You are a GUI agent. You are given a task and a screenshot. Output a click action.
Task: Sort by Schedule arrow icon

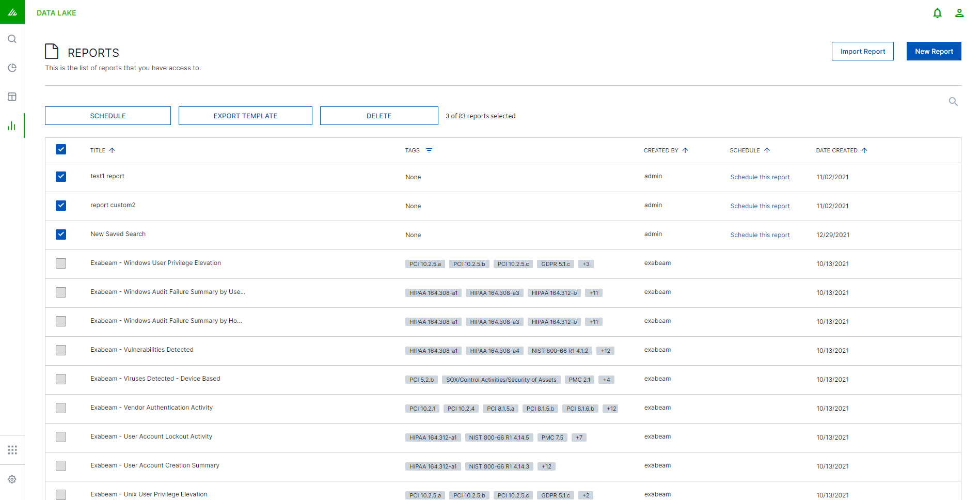pyautogui.click(x=767, y=150)
